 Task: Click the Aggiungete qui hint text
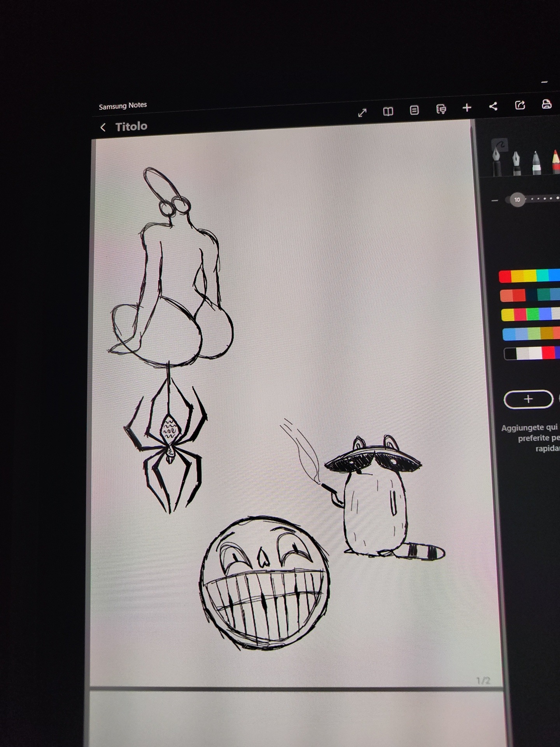[530, 438]
